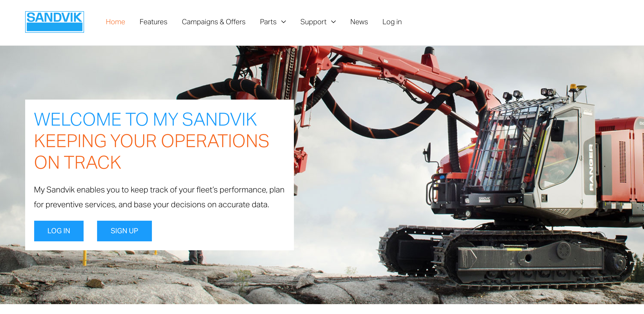644x314 pixels.
Task: Click the LOG IN button
Action: click(x=59, y=230)
